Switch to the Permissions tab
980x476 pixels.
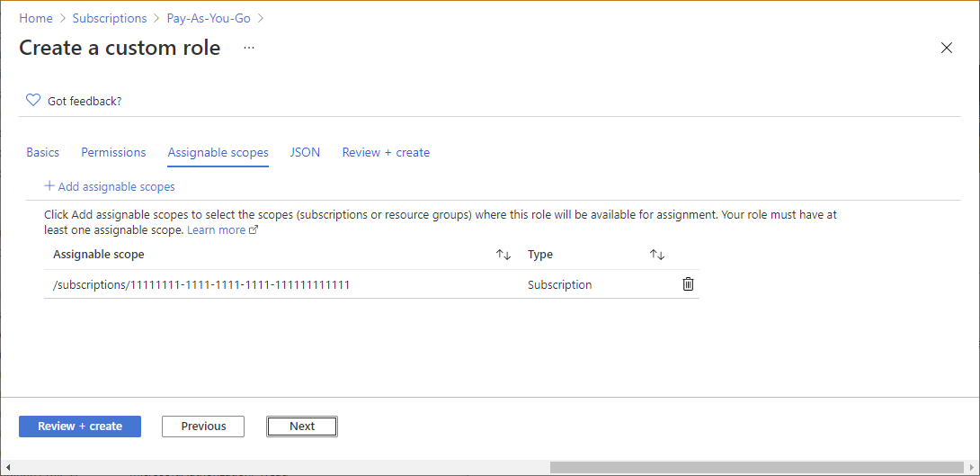pos(113,152)
